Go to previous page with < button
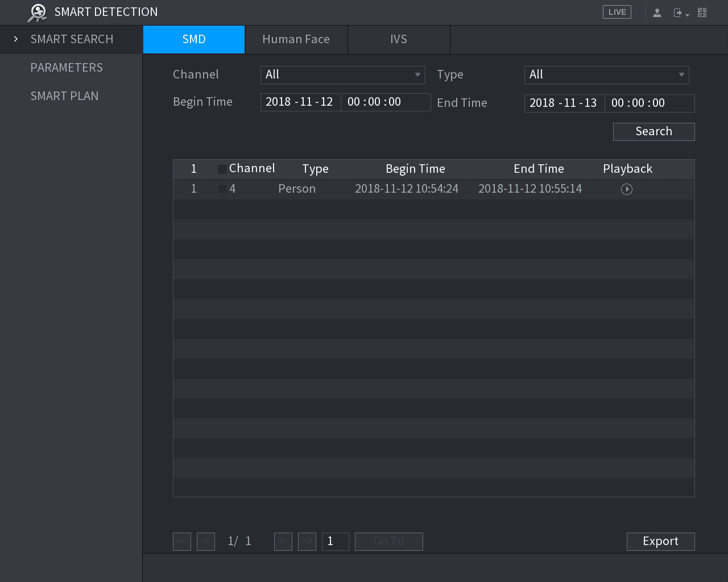This screenshot has width=728, height=582. pos(206,541)
